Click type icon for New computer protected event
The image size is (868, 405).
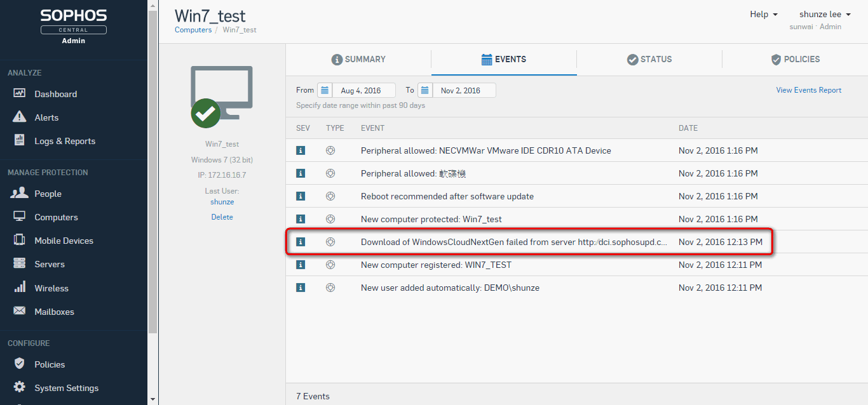pyautogui.click(x=330, y=219)
